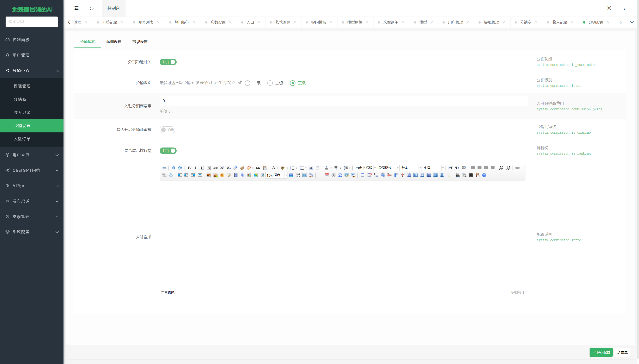The height and width of the screenshot is (364, 639).
Task: Click the redo arrow in editor toolbar
Action: (180, 168)
